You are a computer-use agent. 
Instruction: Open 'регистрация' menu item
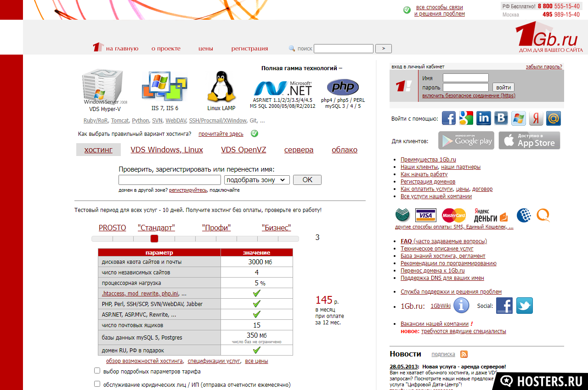click(x=249, y=48)
